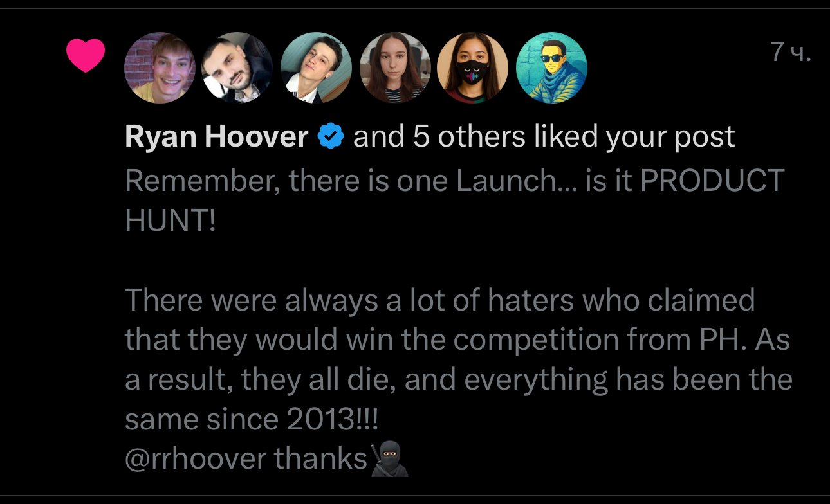Click the "7 ч." timestamp
This screenshot has height=504, width=830.
(x=790, y=53)
